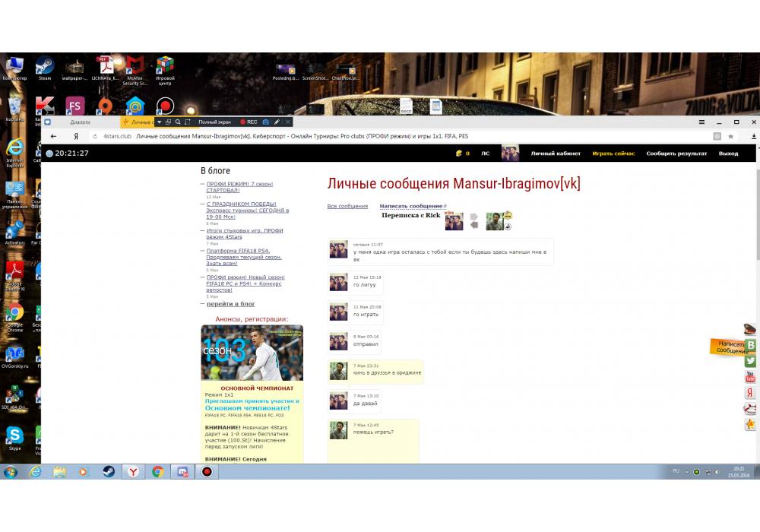Image resolution: width=760 pixels, height=532 pixels.
Task: Click the recorder region select icon
Action: 188,122
